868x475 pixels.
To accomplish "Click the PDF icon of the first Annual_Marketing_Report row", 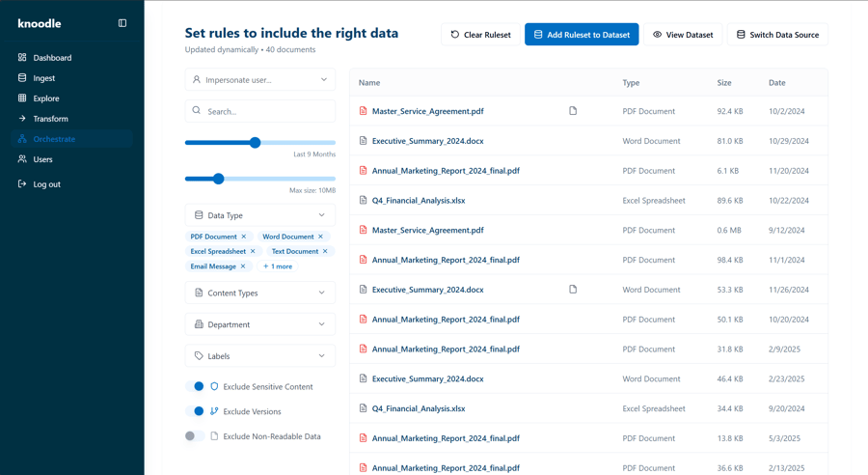I will point(364,171).
